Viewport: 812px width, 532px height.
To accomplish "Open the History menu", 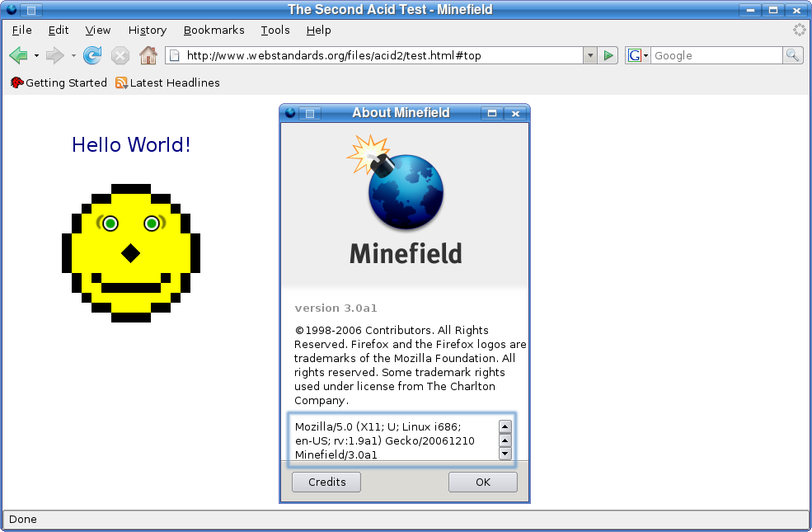I will click(148, 30).
